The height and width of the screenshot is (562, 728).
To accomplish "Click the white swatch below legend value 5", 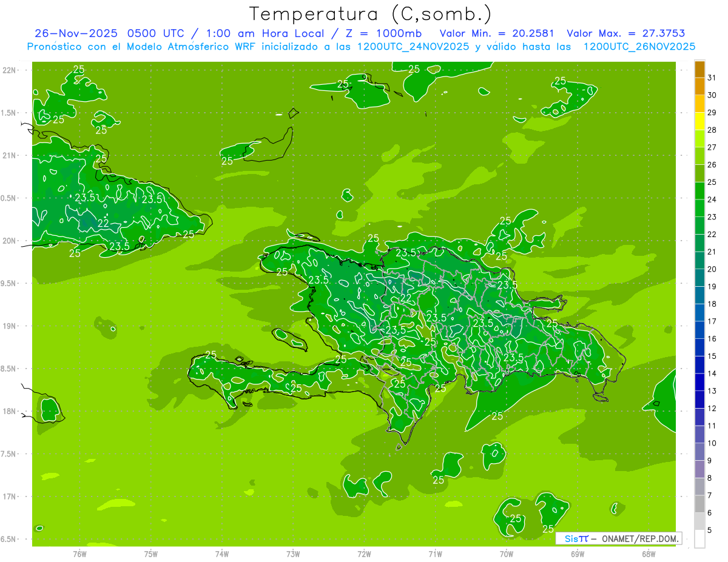I will (699, 539).
